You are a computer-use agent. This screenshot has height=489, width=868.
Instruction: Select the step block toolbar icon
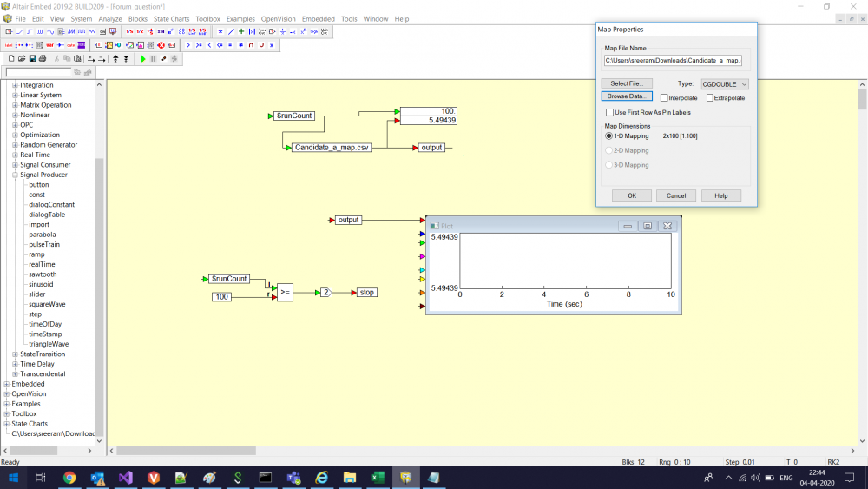pyautogui.click(x=30, y=31)
